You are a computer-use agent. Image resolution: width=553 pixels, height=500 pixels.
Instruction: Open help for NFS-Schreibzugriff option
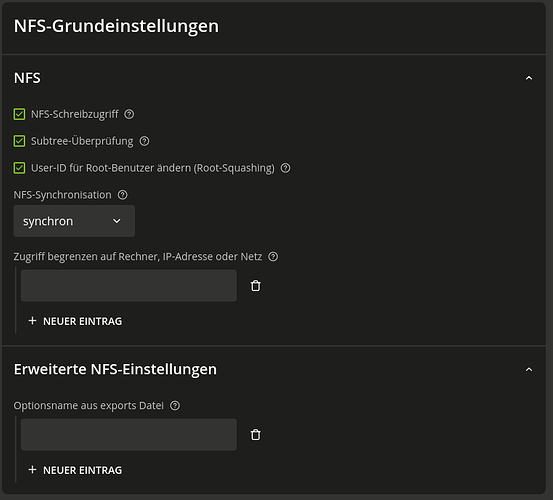(x=129, y=114)
